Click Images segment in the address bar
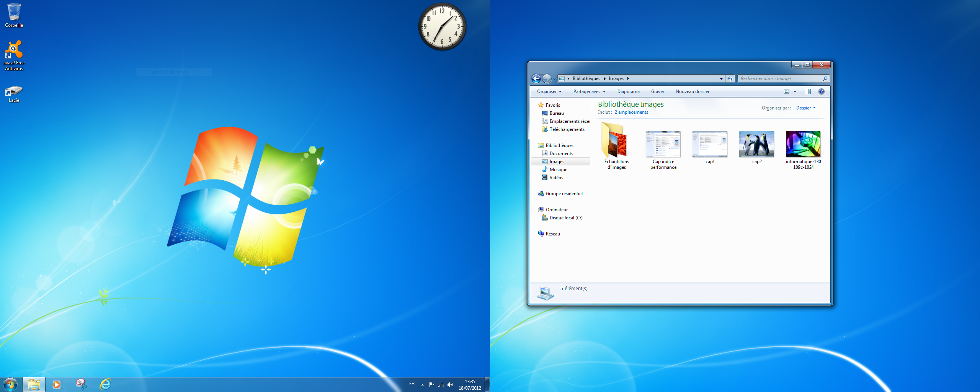The height and width of the screenshot is (392, 980). (616, 78)
